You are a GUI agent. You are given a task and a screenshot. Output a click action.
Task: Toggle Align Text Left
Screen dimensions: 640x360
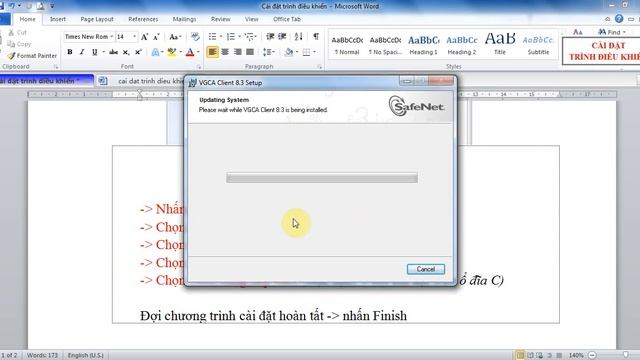[212, 52]
